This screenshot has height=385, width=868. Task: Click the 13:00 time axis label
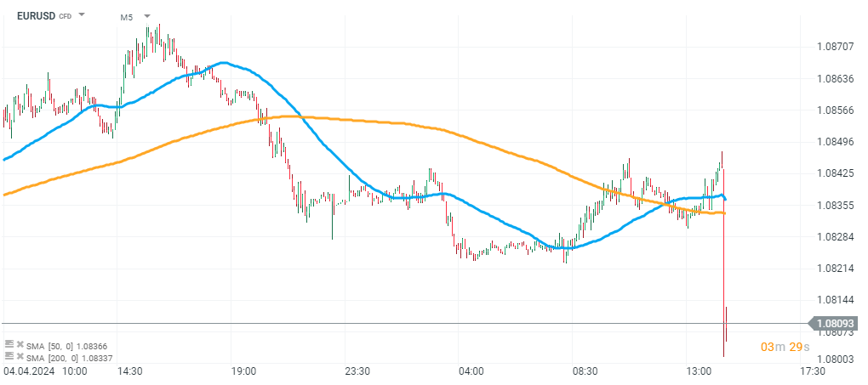pos(699,372)
